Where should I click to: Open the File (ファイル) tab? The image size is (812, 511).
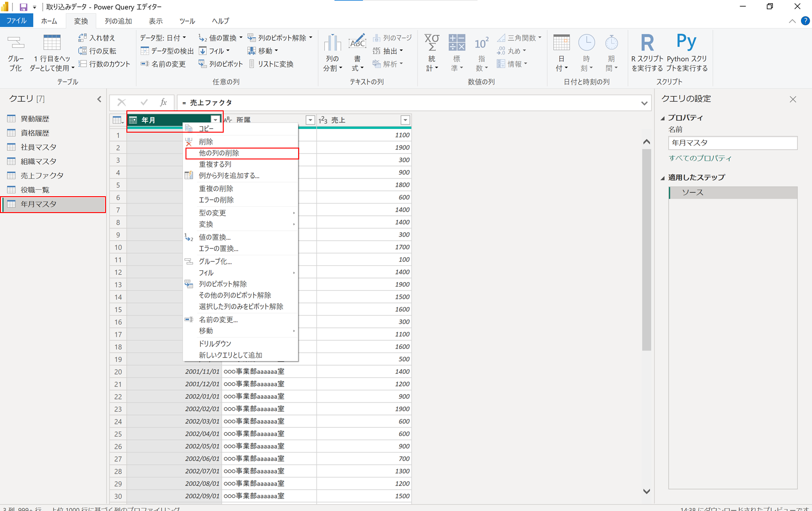(16, 21)
